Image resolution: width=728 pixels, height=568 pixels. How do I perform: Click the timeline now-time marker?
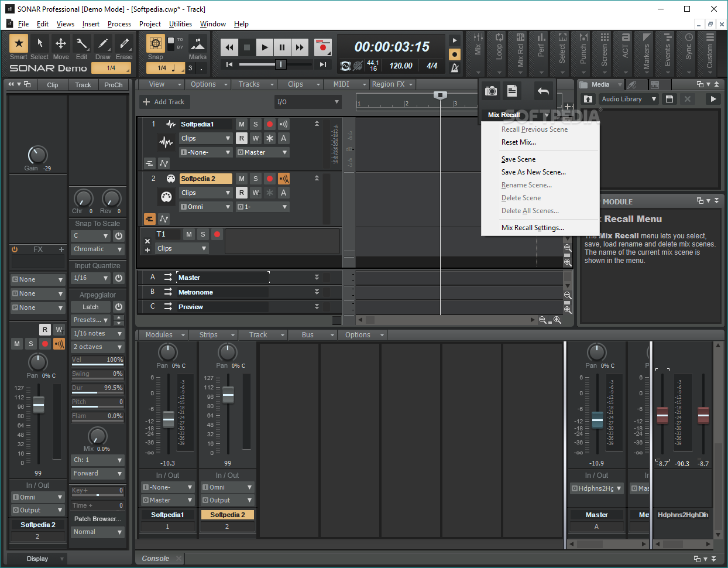tap(440, 95)
